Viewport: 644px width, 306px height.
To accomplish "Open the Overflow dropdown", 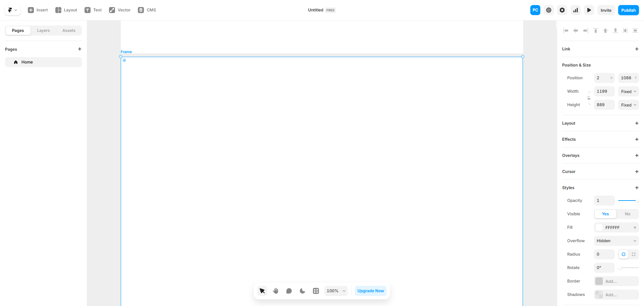I will [616, 241].
